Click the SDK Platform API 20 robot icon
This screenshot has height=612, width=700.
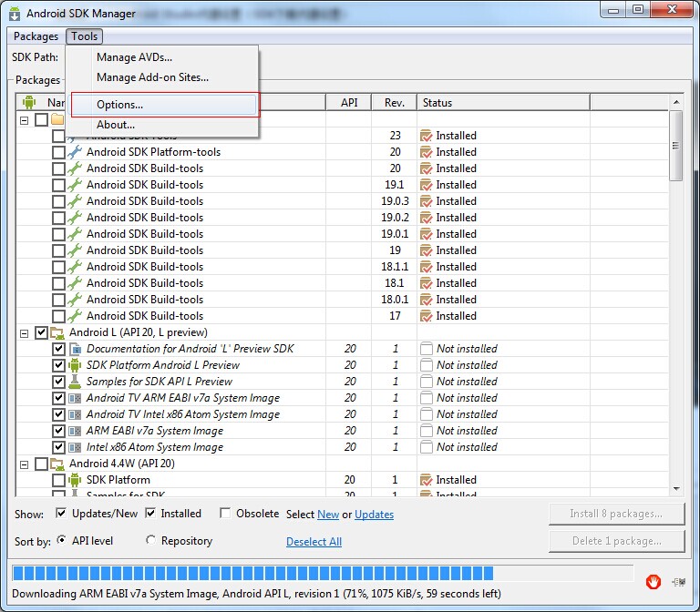click(75, 480)
